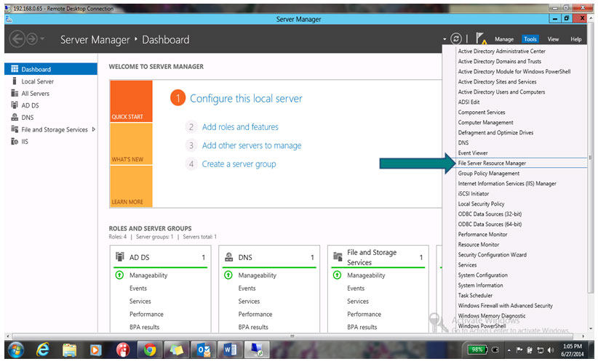This screenshot has height=364, width=598.
Task: Click Add other servers to manage
Action: (x=252, y=145)
